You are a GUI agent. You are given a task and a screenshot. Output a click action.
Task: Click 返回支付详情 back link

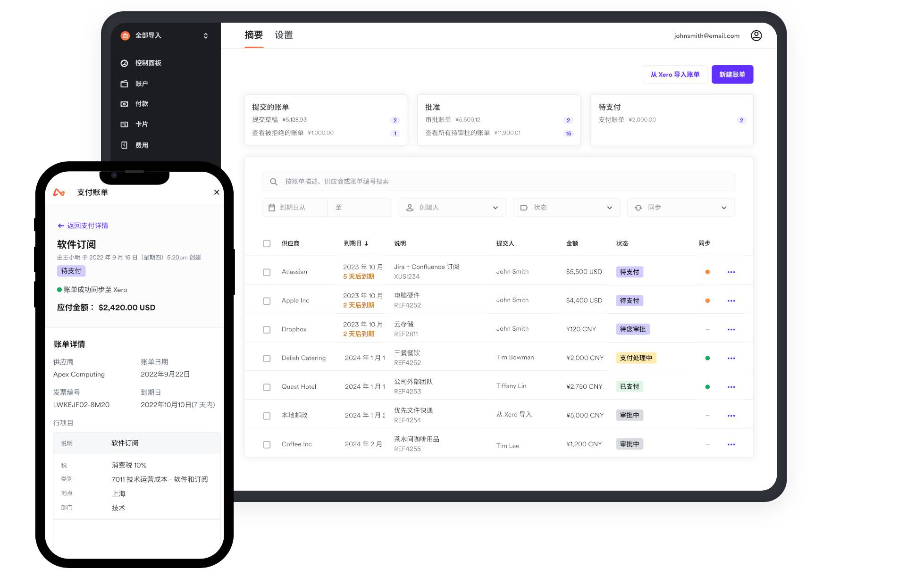[83, 226]
